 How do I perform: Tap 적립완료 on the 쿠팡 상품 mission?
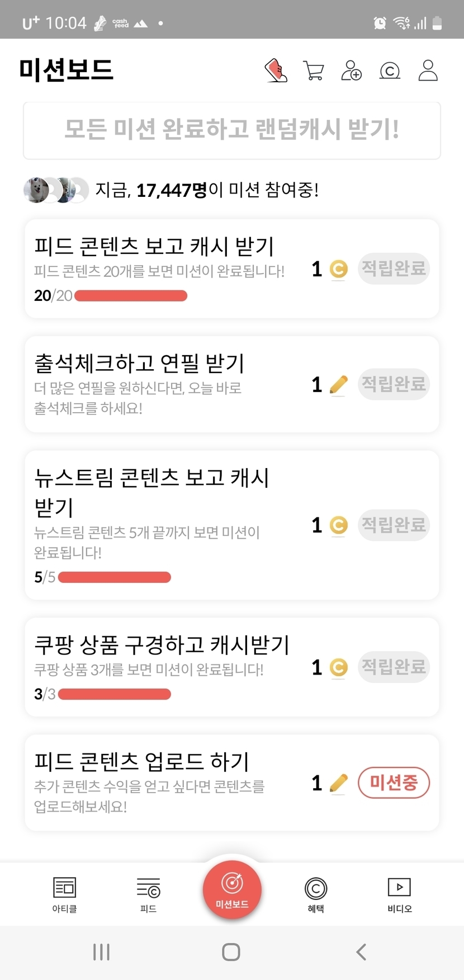394,667
